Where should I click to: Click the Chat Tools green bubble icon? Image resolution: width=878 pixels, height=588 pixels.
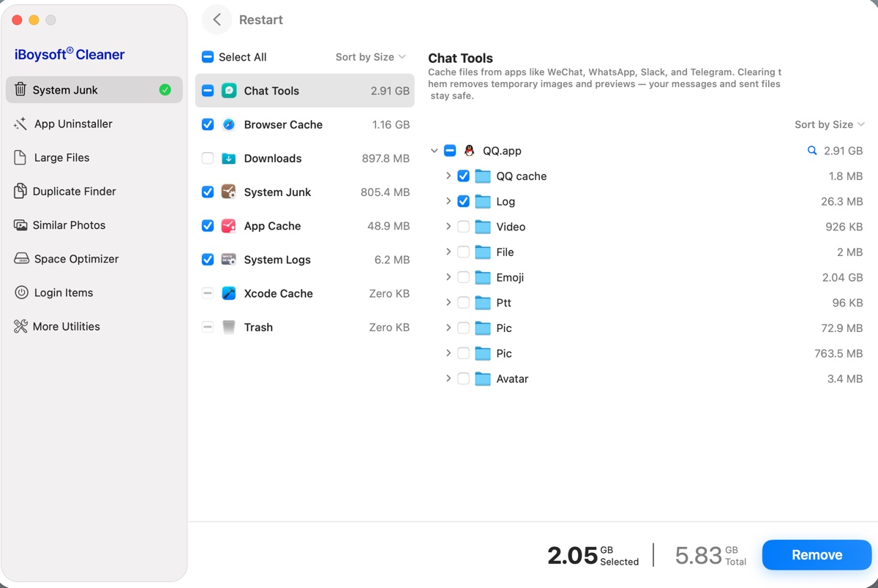[x=228, y=91]
